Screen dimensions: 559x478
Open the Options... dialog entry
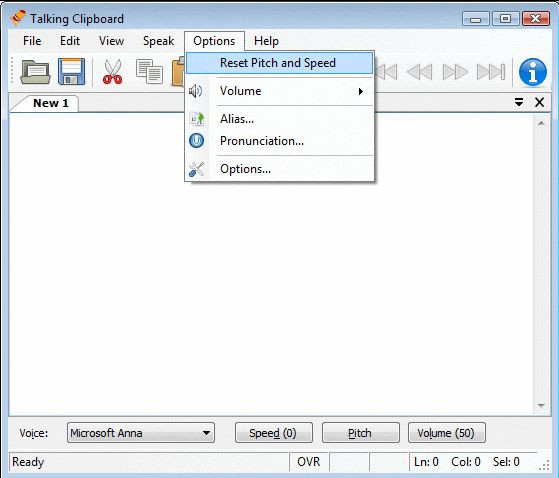tap(280, 169)
